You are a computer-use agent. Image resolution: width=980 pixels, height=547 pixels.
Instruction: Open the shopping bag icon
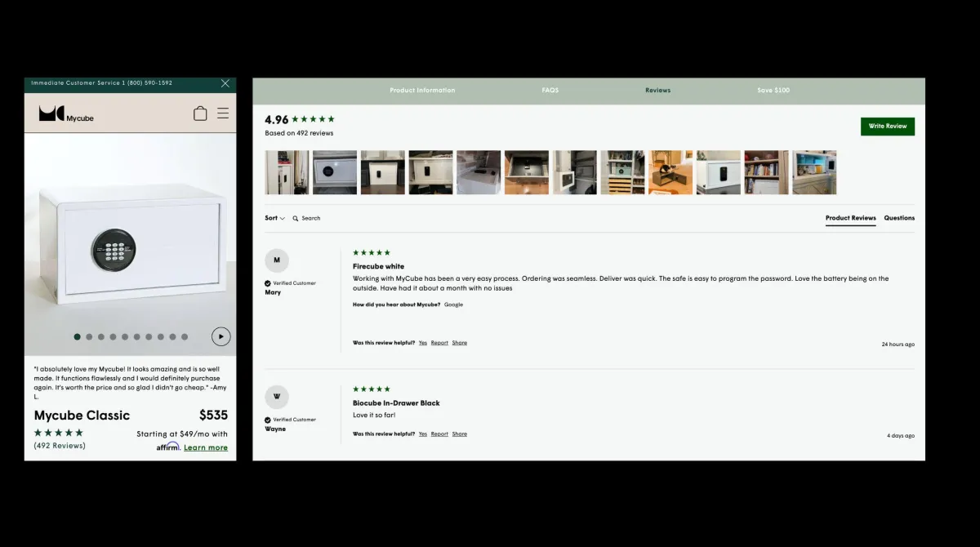tap(200, 113)
